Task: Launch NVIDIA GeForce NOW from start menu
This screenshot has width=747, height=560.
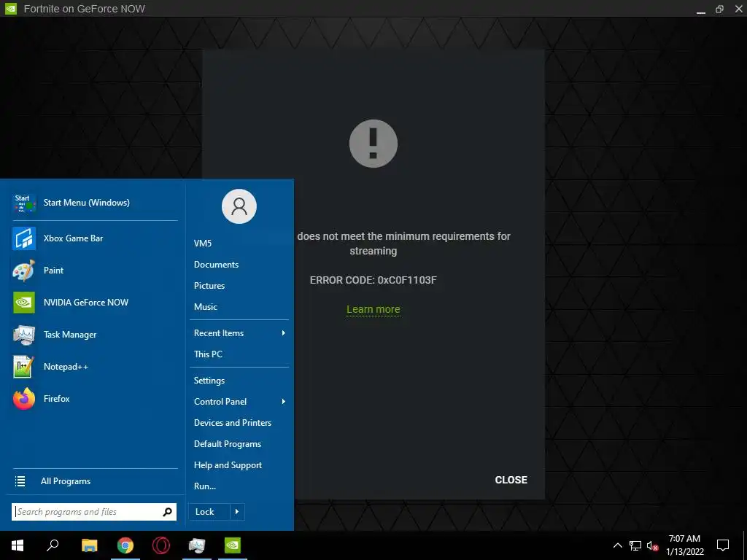Action: [x=95, y=303]
